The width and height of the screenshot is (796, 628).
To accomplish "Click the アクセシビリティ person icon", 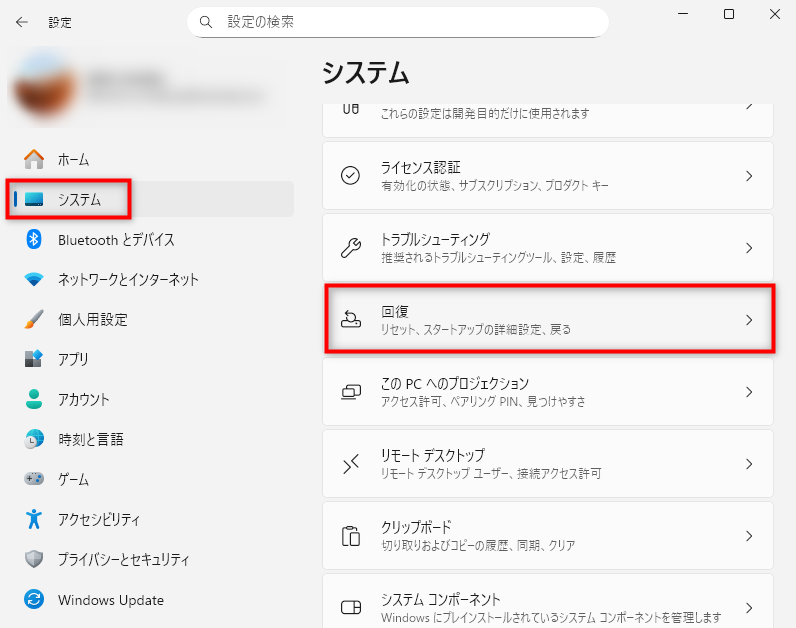I will pyautogui.click(x=34, y=520).
